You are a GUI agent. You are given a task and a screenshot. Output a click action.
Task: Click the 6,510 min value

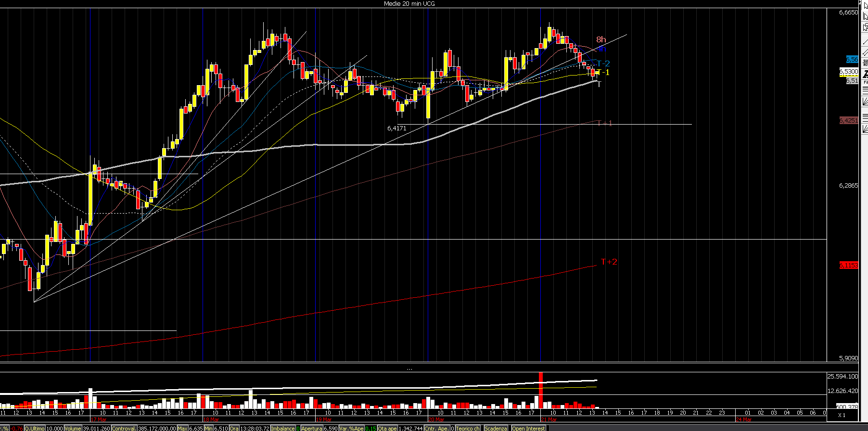[221, 428]
